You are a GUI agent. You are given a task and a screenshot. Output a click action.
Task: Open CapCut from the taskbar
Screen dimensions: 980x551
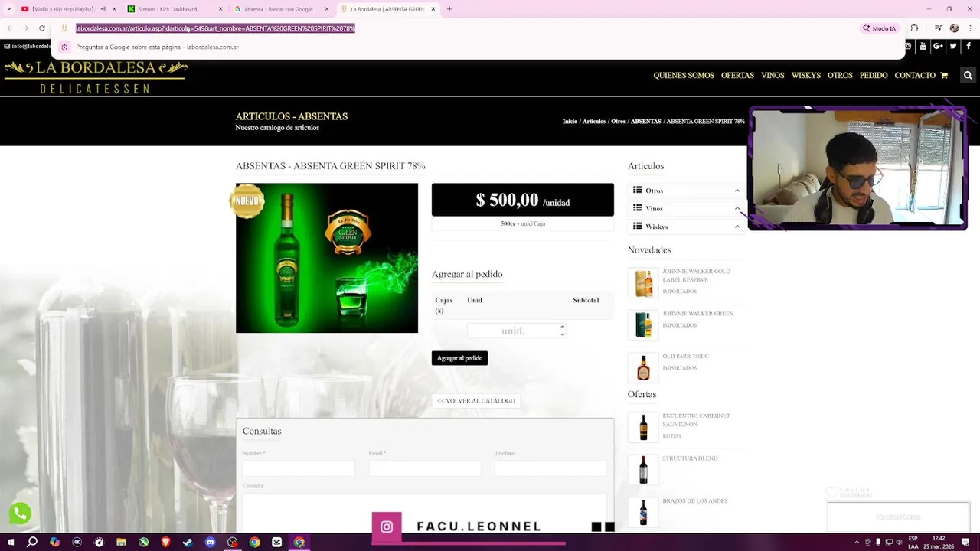(x=276, y=542)
